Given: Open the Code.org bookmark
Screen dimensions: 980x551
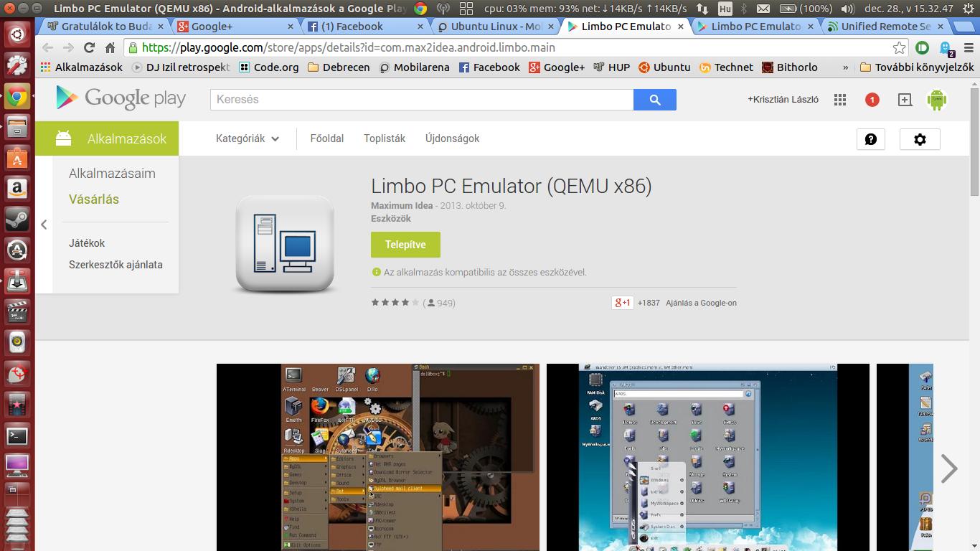Looking at the screenshot, I should click(268, 67).
